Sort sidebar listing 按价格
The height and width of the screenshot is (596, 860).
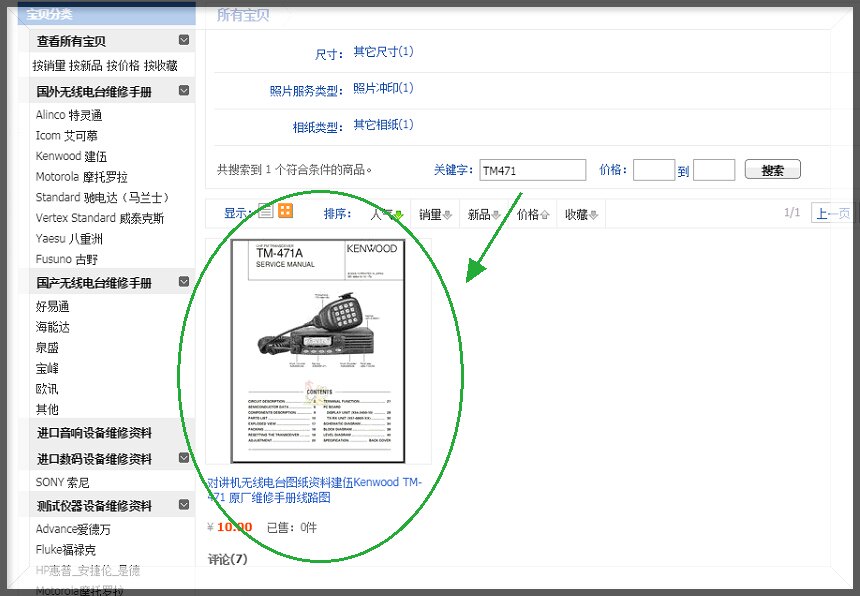coord(123,66)
